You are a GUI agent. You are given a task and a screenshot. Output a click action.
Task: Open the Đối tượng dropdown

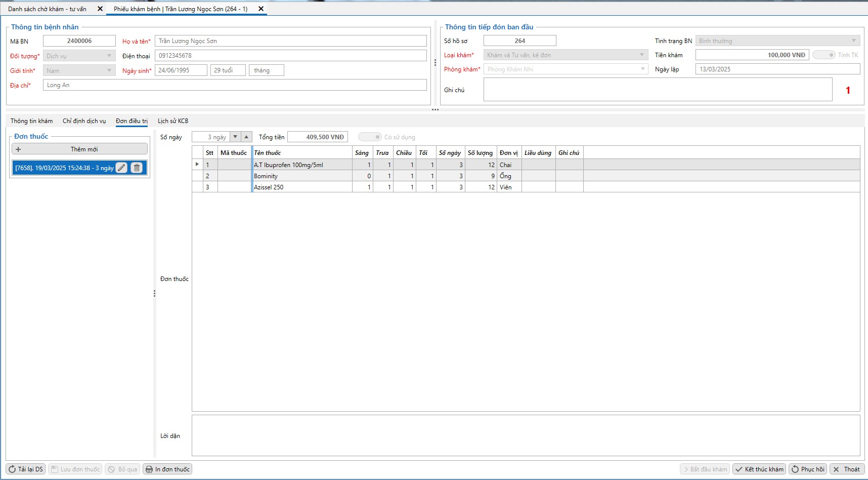pos(79,56)
